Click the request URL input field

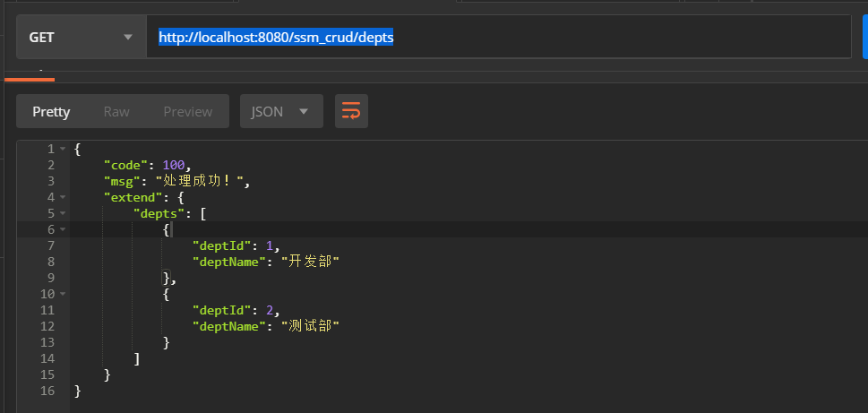click(x=498, y=37)
